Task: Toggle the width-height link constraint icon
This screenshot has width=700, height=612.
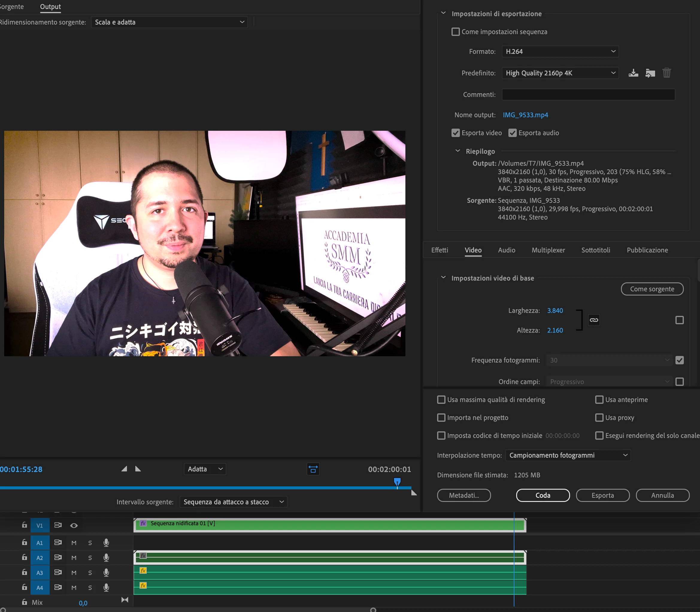Action: (x=594, y=320)
